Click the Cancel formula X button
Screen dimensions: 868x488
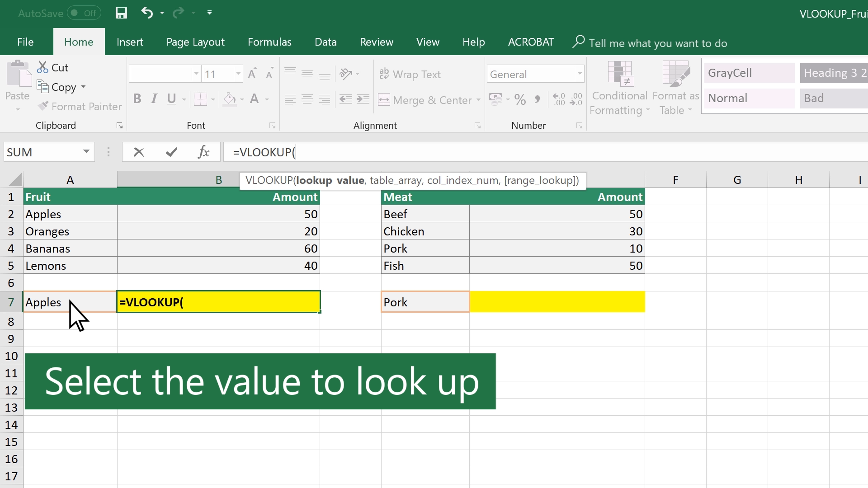coord(139,152)
